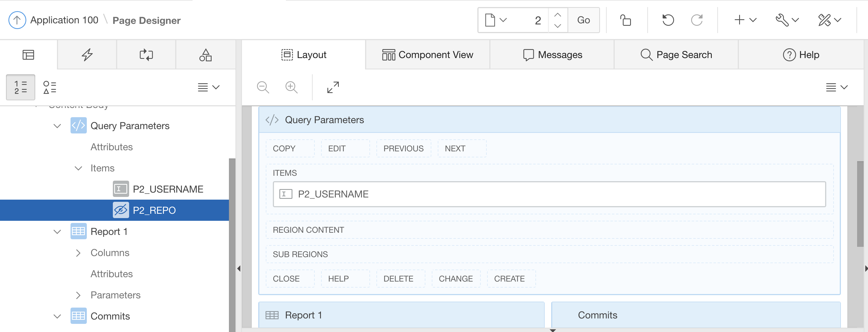This screenshot has height=332, width=868.
Task: Click the page lock icon
Action: [626, 20]
